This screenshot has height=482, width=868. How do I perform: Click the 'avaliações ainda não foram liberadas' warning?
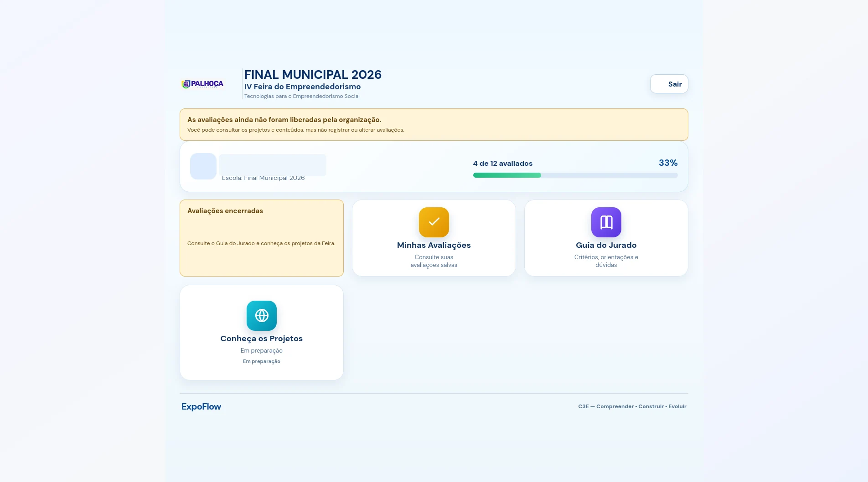[284, 120]
